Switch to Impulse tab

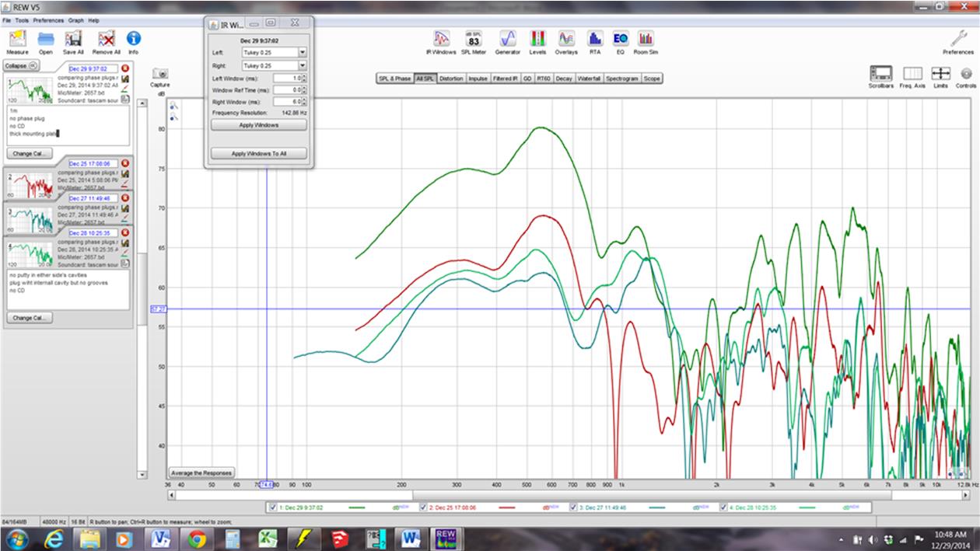click(x=478, y=78)
